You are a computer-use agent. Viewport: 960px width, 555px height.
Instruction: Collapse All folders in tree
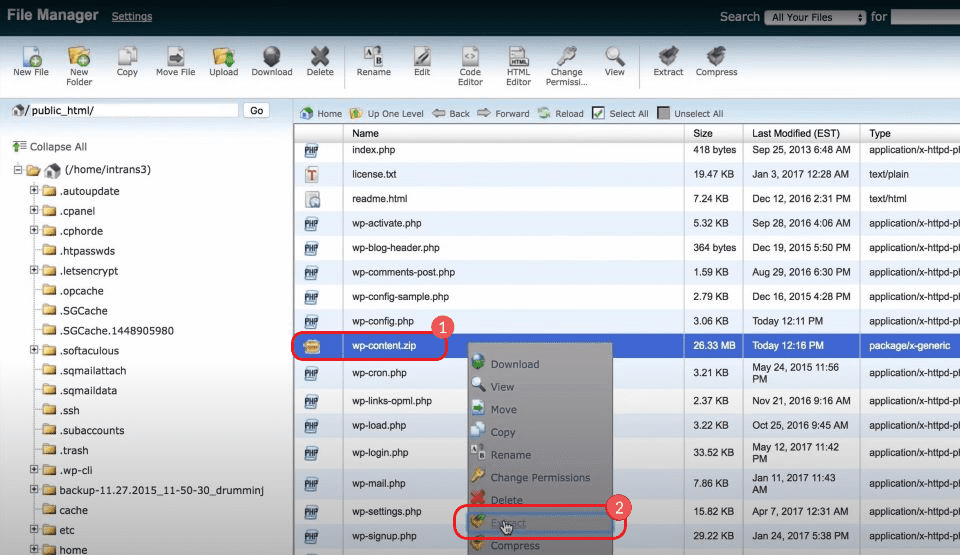57,147
